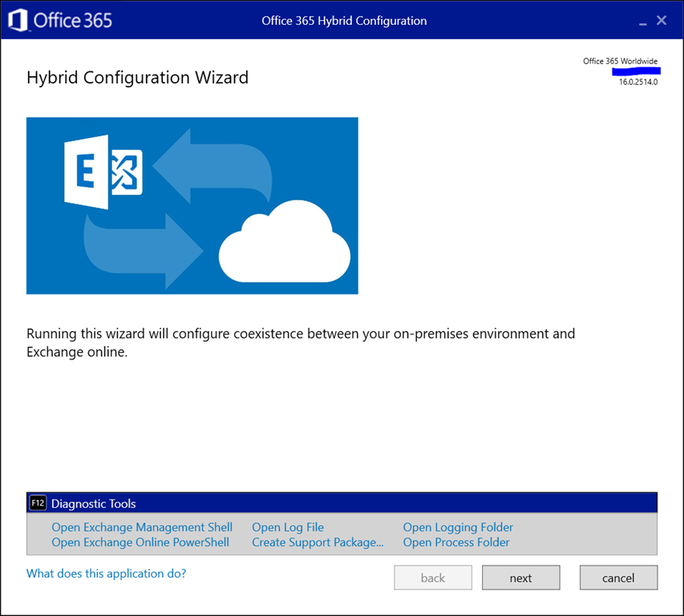The height and width of the screenshot is (616, 684).
Task: Click the Office 365 Worldwide label
Action: click(620, 61)
